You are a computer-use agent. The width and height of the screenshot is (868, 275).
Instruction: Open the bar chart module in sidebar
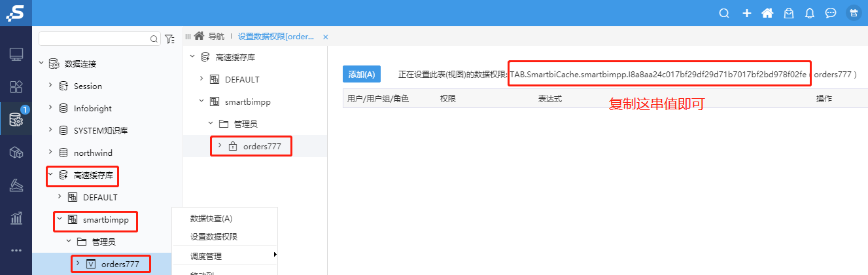tap(16, 218)
